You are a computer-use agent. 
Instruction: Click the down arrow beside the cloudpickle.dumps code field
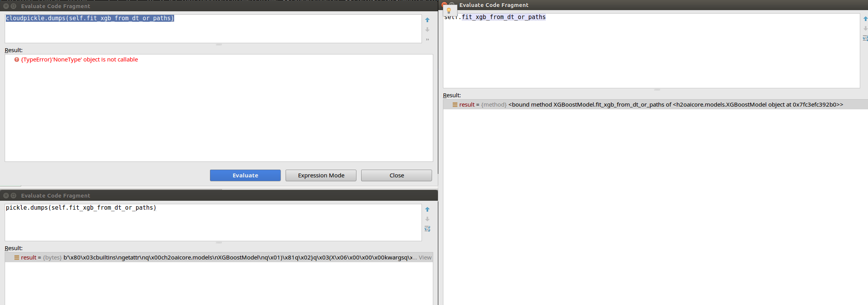pyautogui.click(x=427, y=30)
